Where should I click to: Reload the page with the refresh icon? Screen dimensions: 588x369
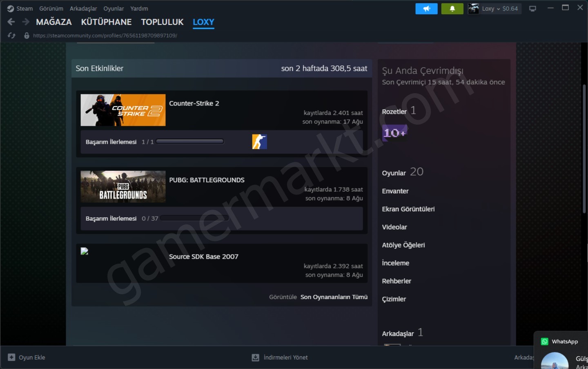click(11, 36)
